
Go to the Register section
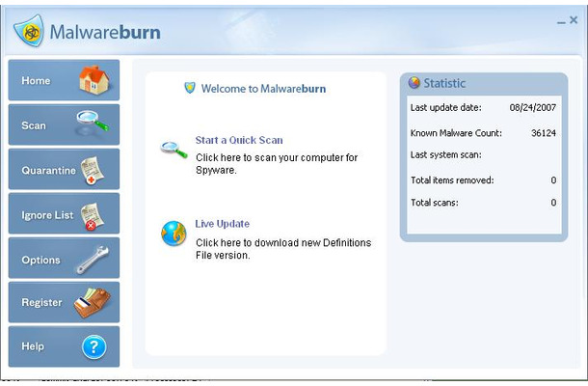tap(65, 302)
